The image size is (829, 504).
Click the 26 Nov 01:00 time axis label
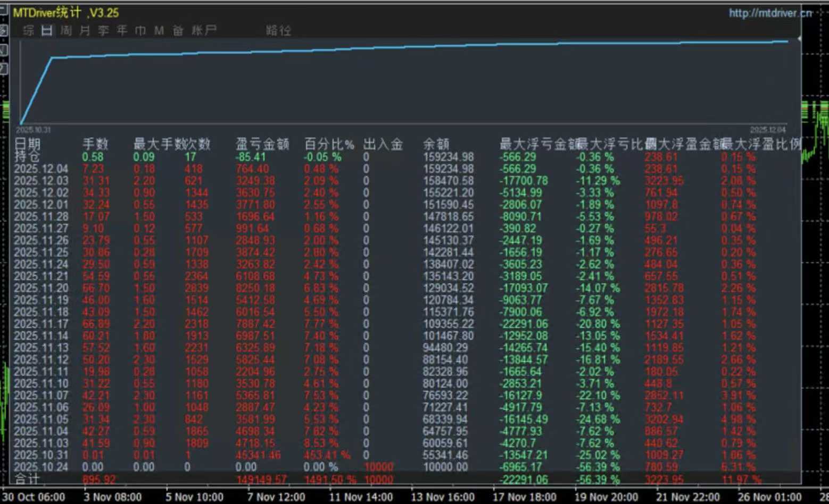pyautogui.click(x=769, y=497)
